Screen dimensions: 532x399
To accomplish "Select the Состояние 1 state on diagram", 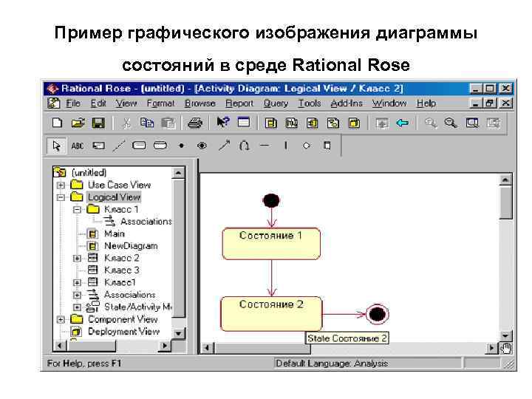I will point(271,244).
